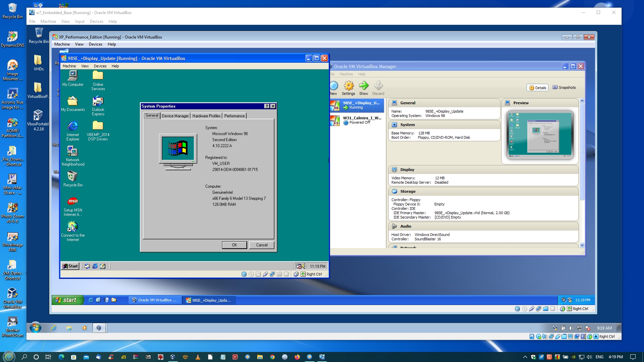Select W31_Calmira VM entry in manager list

tap(357, 120)
